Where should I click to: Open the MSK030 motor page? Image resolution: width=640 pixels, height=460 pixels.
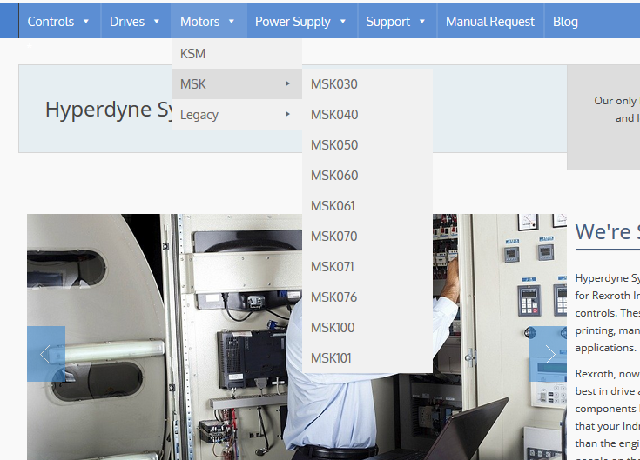pyautogui.click(x=367, y=84)
